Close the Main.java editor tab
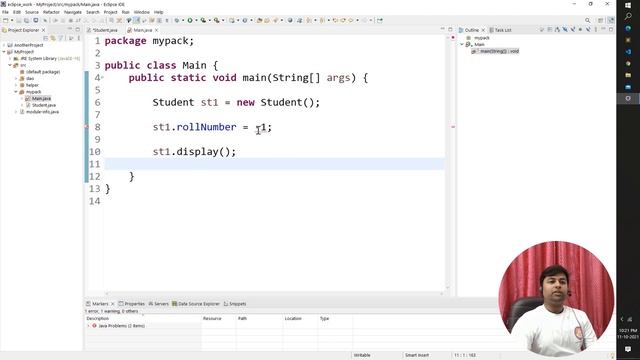This screenshot has width=640, height=360. tap(156, 30)
